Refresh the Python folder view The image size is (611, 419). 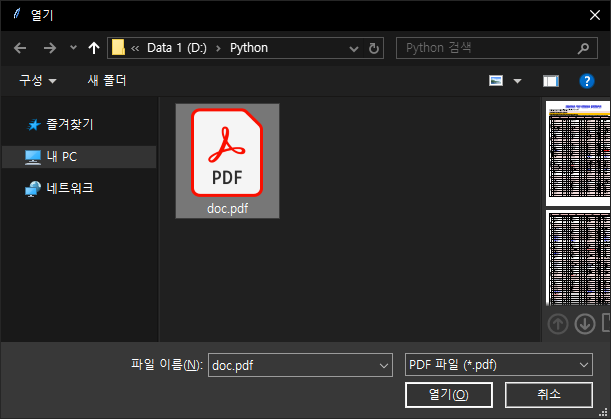click(x=374, y=48)
